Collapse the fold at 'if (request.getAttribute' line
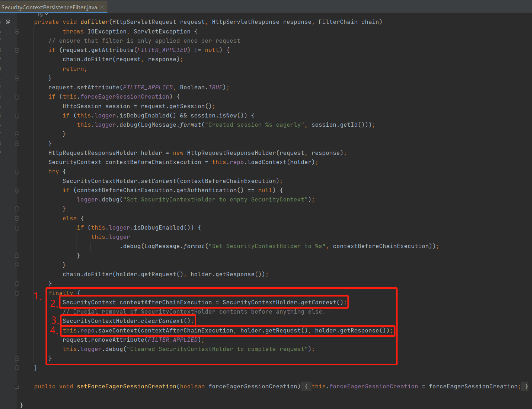The image size is (532, 409). pos(17,50)
